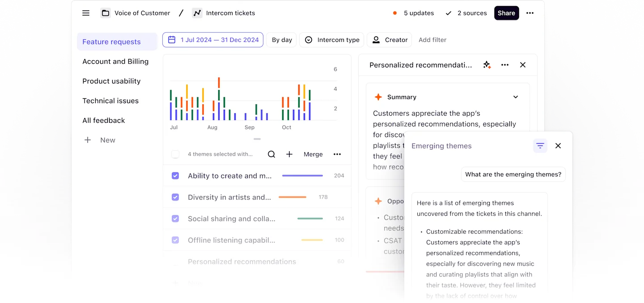Click Add filter
Image resolution: width=644 pixels, height=303 pixels.
coord(432,40)
